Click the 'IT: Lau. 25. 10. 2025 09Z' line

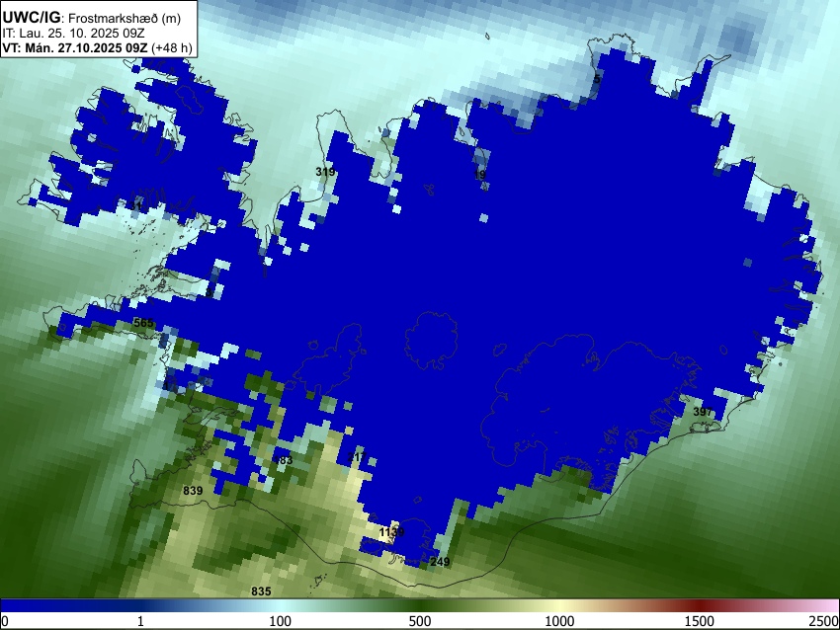pos(73,34)
